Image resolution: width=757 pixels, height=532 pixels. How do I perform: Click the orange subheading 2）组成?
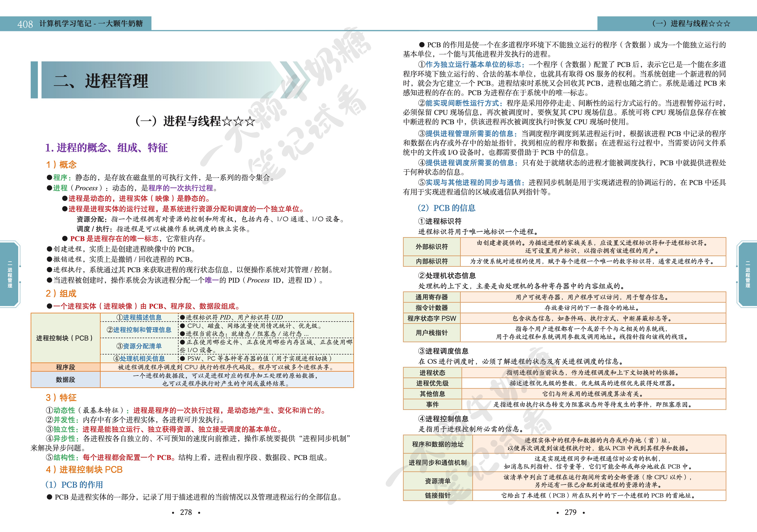[x=61, y=293]
